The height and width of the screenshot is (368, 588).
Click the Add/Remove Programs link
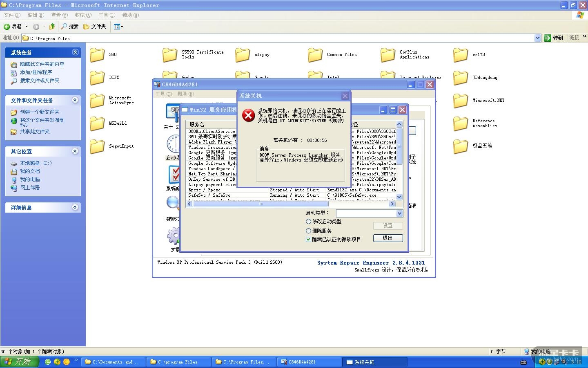36,72
